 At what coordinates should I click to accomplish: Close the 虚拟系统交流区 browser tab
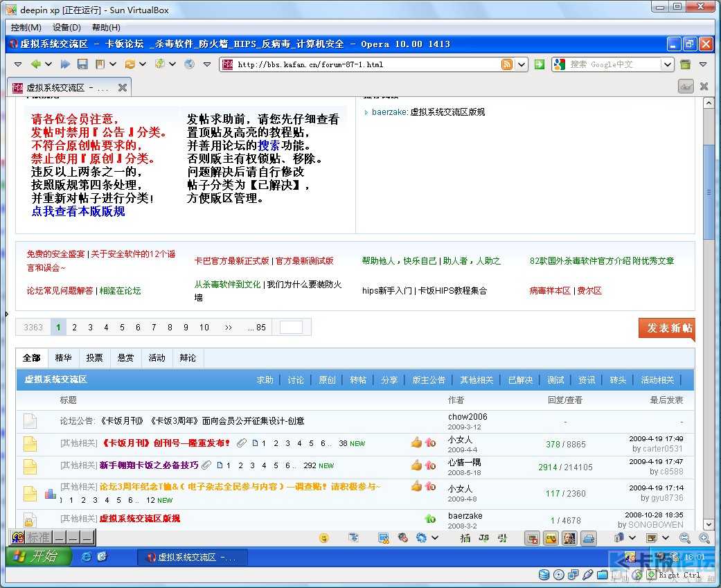123,87
